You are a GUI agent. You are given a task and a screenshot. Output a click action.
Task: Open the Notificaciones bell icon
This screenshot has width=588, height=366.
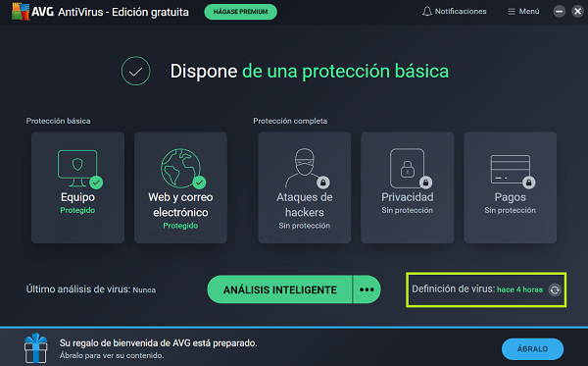click(426, 12)
